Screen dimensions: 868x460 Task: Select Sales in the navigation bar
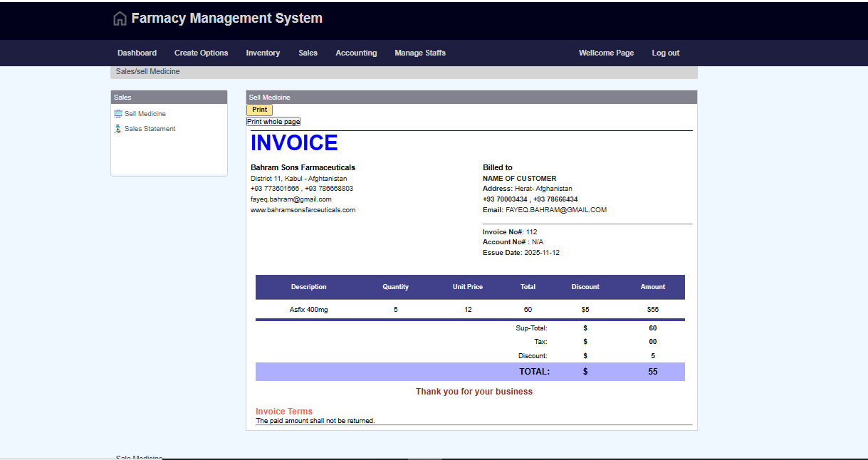pyautogui.click(x=308, y=53)
